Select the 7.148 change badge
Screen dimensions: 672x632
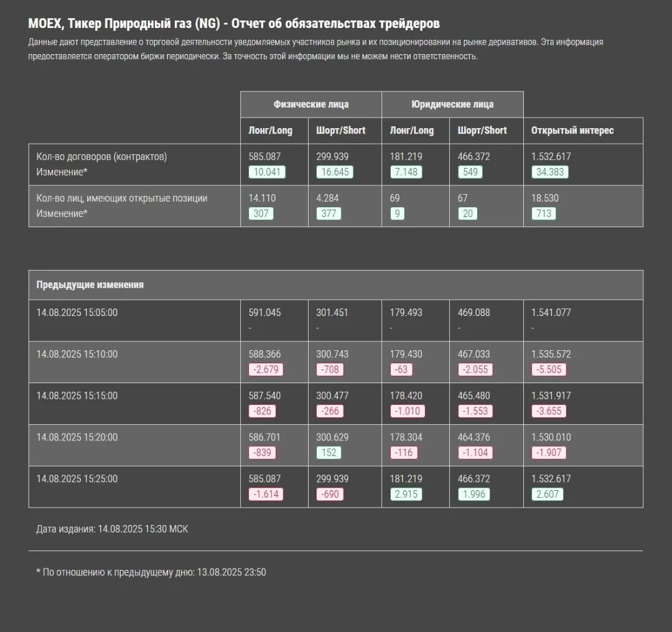coord(406,172)
